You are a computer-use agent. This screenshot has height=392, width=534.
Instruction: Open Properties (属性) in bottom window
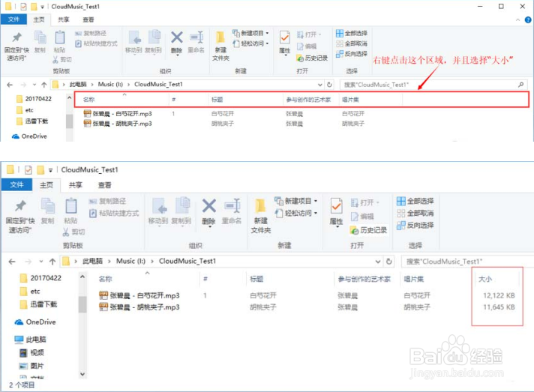click(336, 212)
